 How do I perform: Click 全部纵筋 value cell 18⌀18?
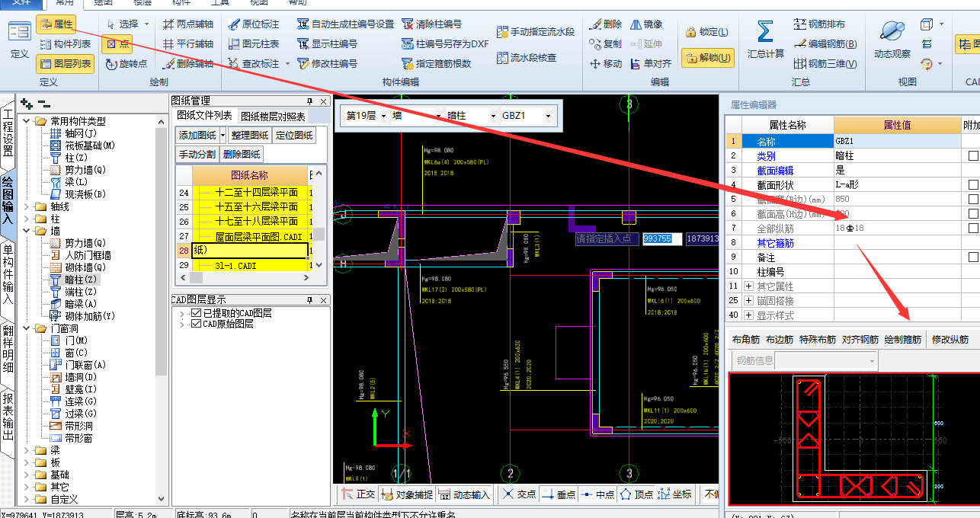point(898,229)
